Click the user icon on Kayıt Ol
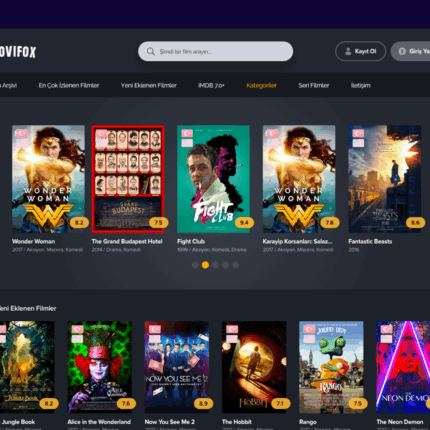Viewport: 430px width, 430px height. (x=348, y=51)
